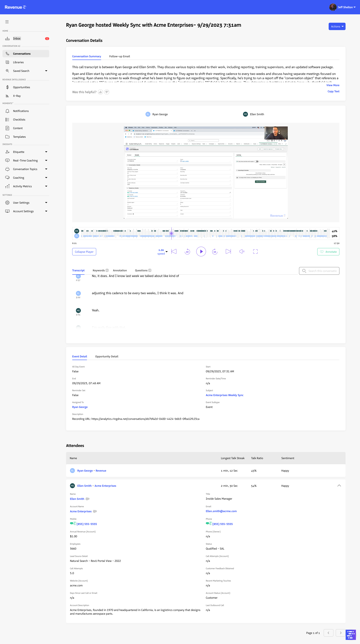Collapse the Ellen Smith attendee details

pyautogui.click(x=339, y=486)
